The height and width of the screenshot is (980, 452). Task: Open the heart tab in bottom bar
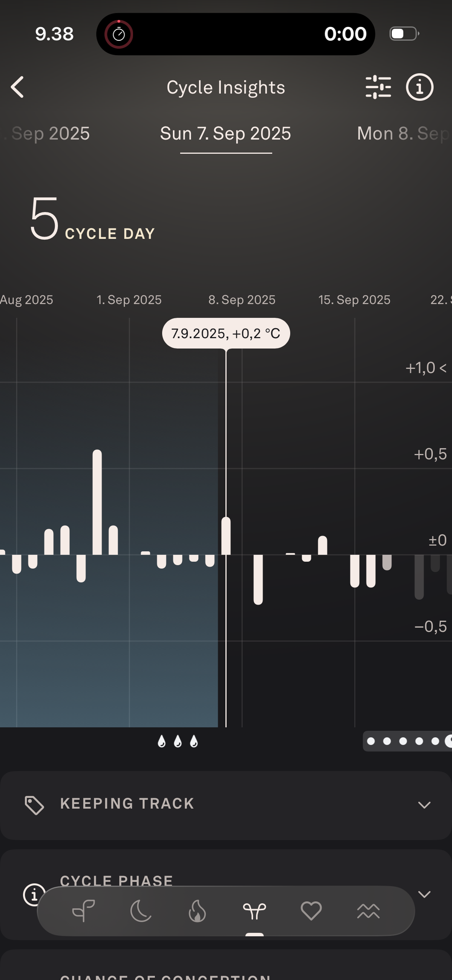coord(311,911)
